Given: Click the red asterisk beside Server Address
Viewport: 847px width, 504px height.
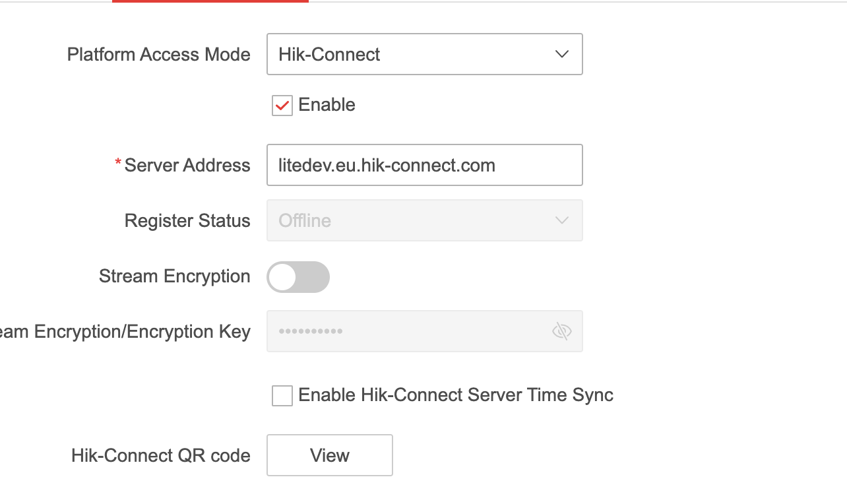Looking at the screenshot, I should click(118, 163).
